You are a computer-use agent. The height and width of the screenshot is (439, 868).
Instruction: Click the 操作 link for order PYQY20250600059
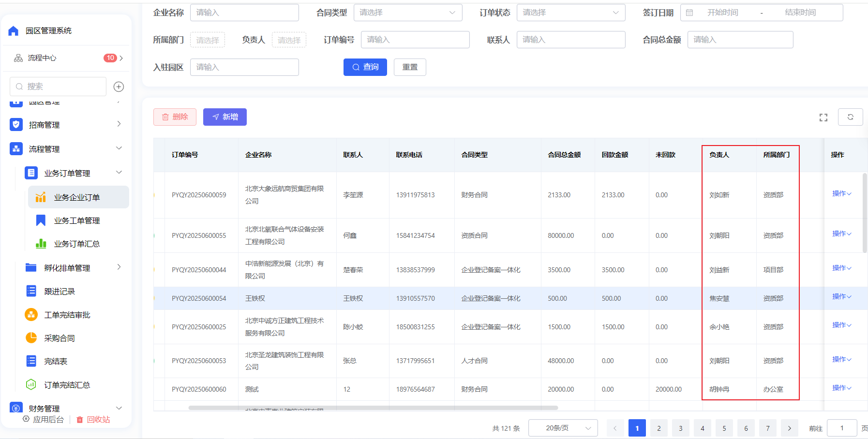click(841, 193)
